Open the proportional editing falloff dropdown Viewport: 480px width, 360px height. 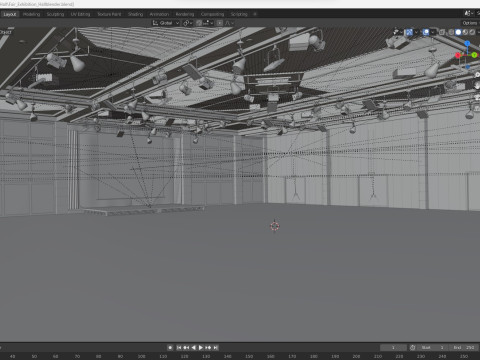point(229,23)
